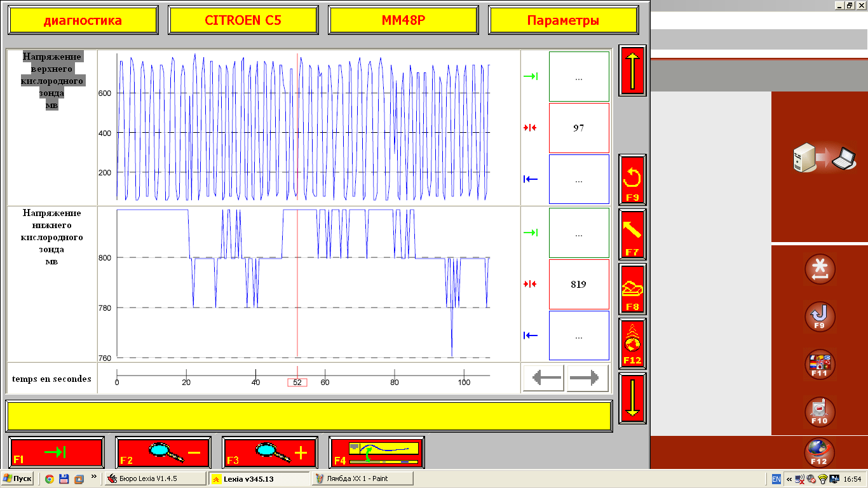Click the F12 globe button beside the graph
Screen dimensions: 868x488
click(632, 344)
